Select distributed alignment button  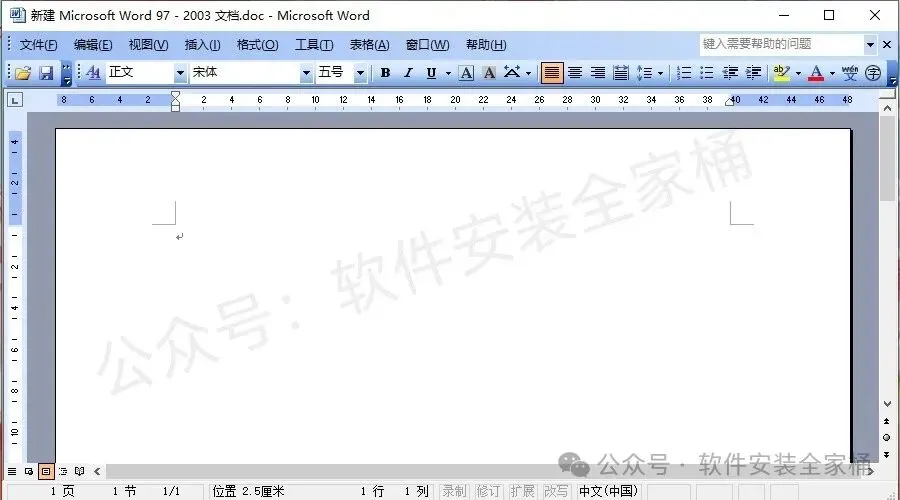click(620, 73)
